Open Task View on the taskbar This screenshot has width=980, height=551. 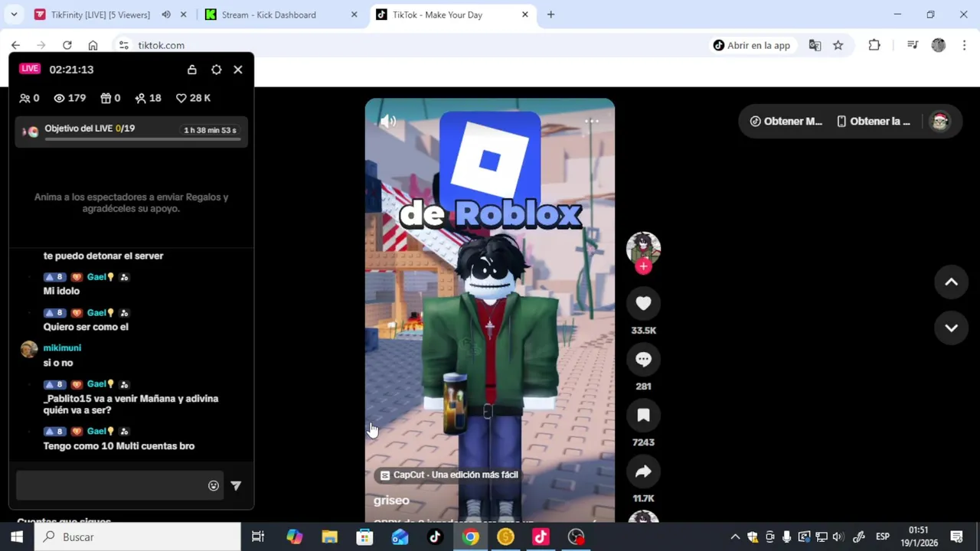pyautogui.click(x=258, y=536)
